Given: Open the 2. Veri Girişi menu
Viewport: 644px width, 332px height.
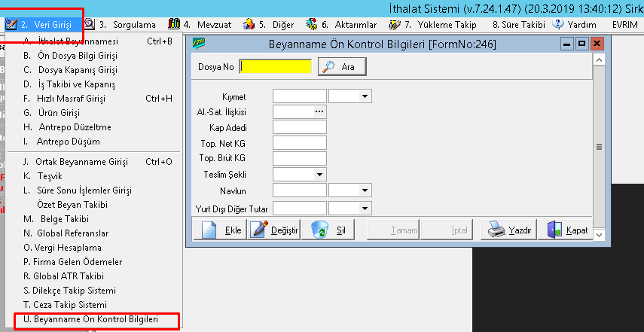Looking at the screenshot, I should pos(45,25).
